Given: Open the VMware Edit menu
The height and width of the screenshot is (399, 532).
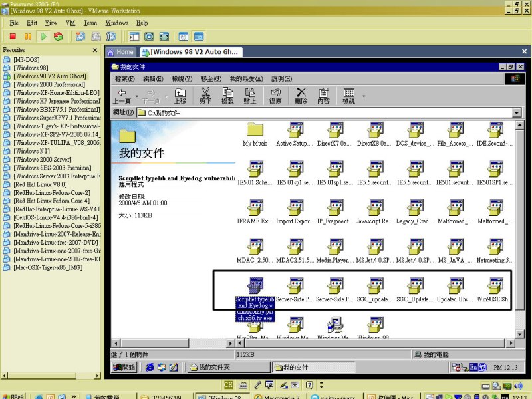Looking at the screenshot, I should [32, 23].
